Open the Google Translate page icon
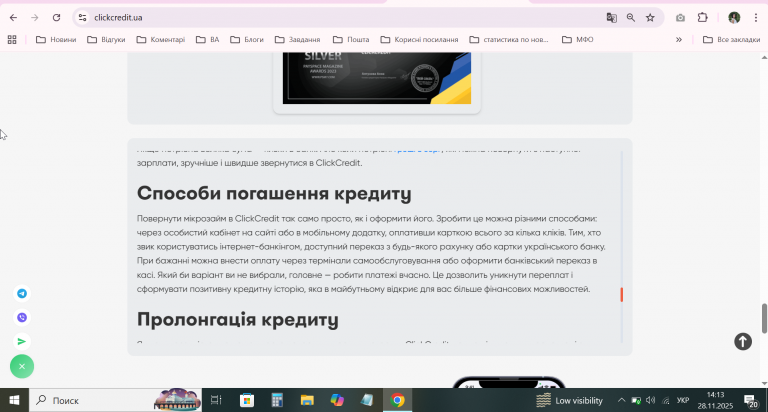 tap(611, 18)
